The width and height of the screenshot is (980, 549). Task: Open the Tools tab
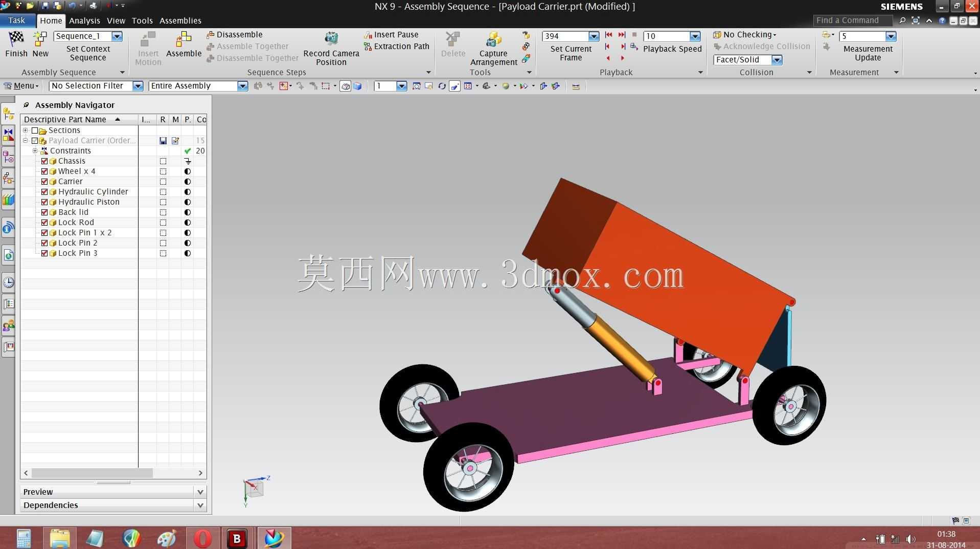(x=142, y=20)
